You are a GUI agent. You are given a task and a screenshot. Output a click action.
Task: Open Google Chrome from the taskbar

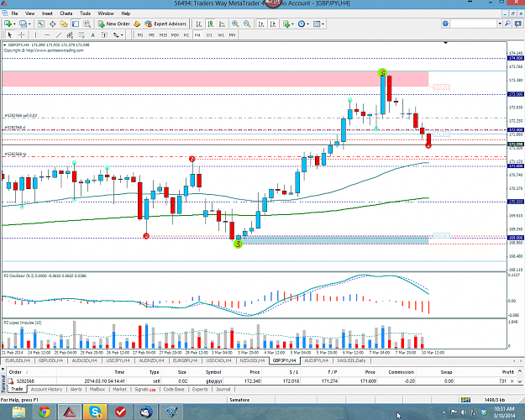[44, 412]
